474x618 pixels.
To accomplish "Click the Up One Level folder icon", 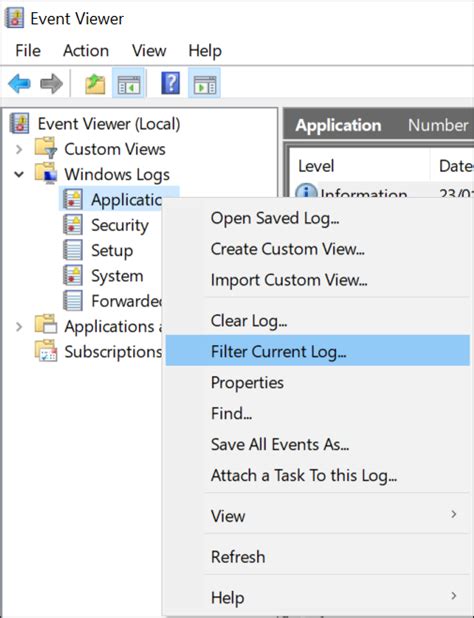I will point(95,84).
